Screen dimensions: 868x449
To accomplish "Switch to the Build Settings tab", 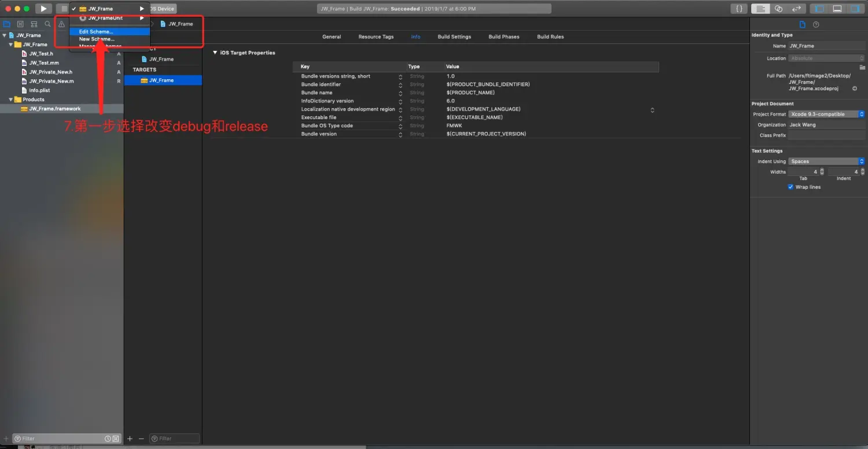I will click(x=454, y=36).
